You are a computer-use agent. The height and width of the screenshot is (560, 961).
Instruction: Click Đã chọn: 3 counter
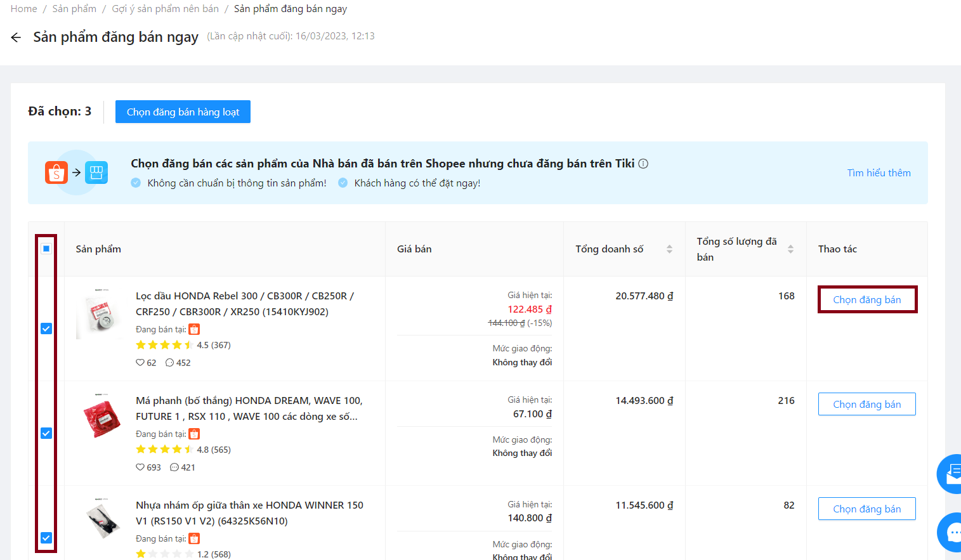(x=60, y=111)
